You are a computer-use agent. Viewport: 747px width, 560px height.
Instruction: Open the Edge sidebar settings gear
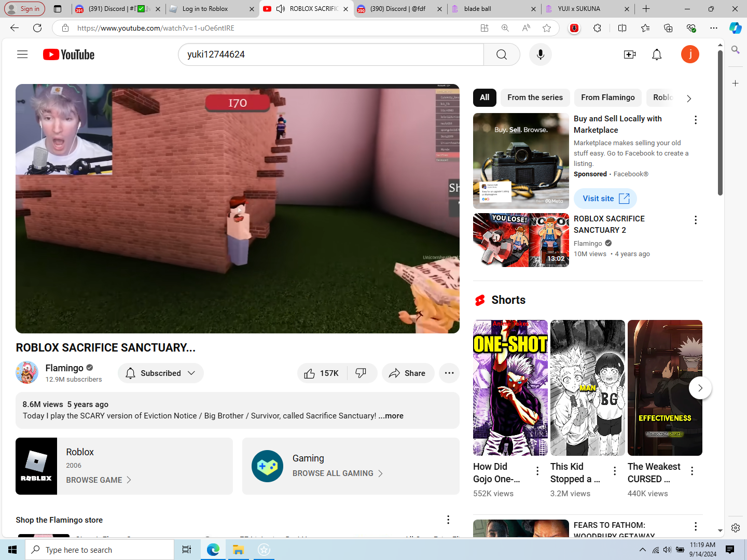click(736, 528)
